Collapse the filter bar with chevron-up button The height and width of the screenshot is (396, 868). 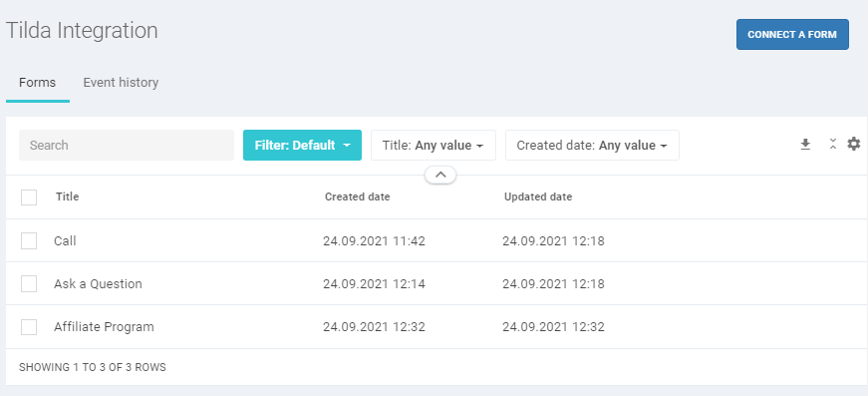(x=440, y=175)
